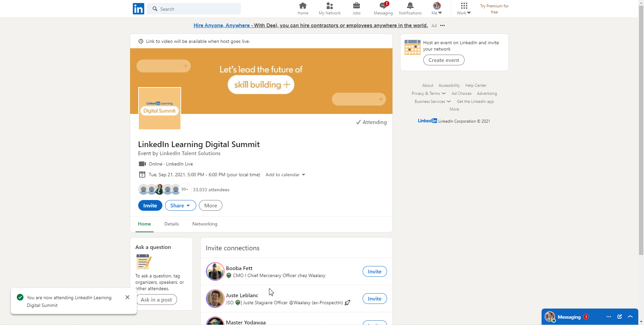Image resolution: width=644 pixels, height=325 pixels.
Task: Click the Create event button
Action: [x=444, y=60]
